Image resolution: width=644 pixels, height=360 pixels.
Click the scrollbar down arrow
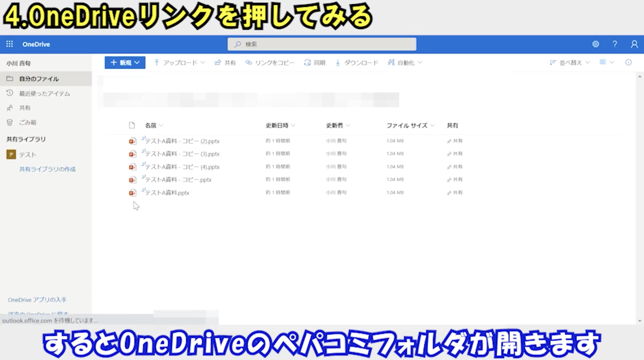640,321
